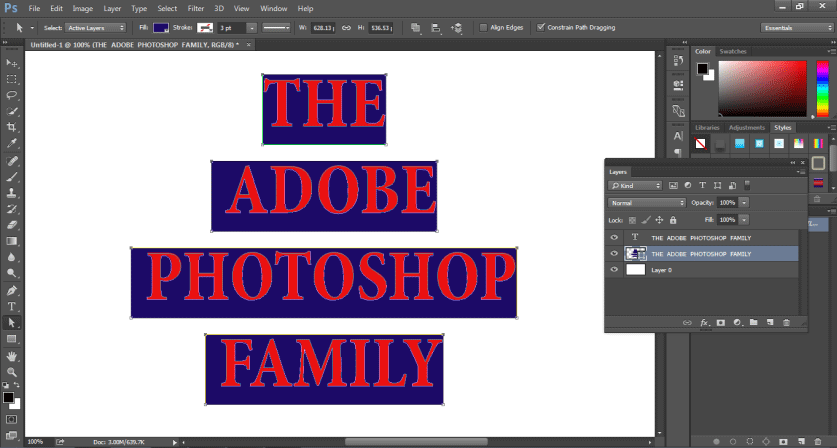Select the Spot Healing Brush tool
The width and height of the screenshot is (837, 448).
[x=11, y=161]
